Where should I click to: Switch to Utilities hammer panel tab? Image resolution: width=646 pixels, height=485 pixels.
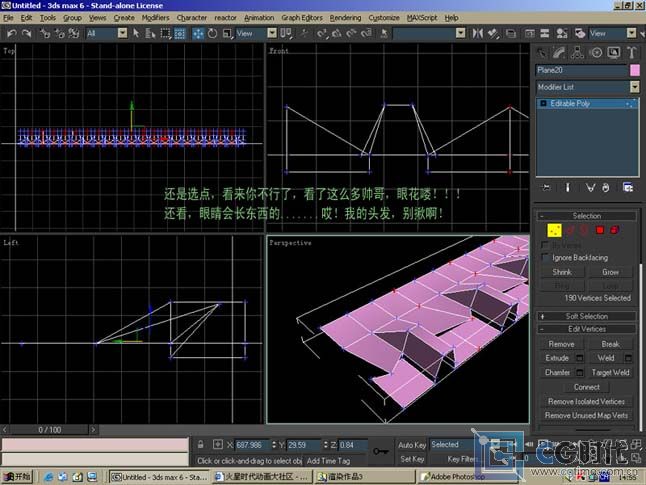[x=632, y=53]
